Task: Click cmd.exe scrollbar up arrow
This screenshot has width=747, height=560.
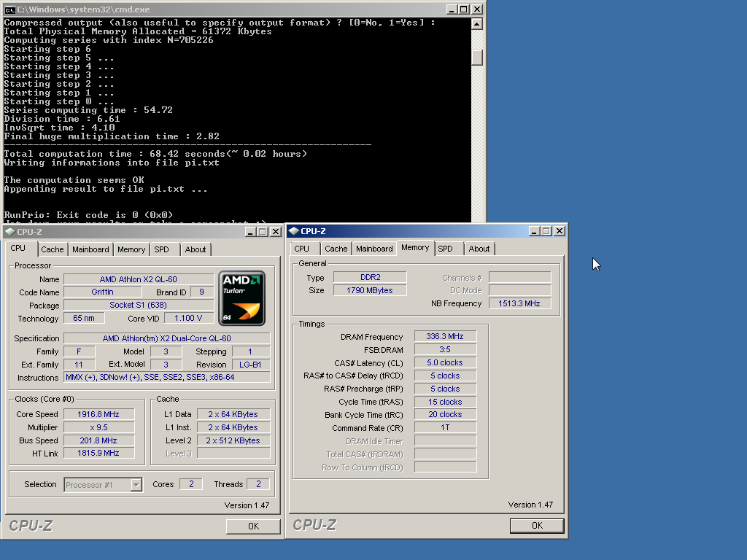Action: click(x=477, y=24)
